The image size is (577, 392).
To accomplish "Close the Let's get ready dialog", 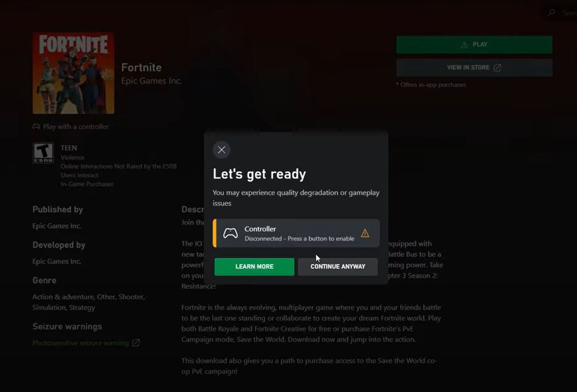I will click(x=221, y=150).
